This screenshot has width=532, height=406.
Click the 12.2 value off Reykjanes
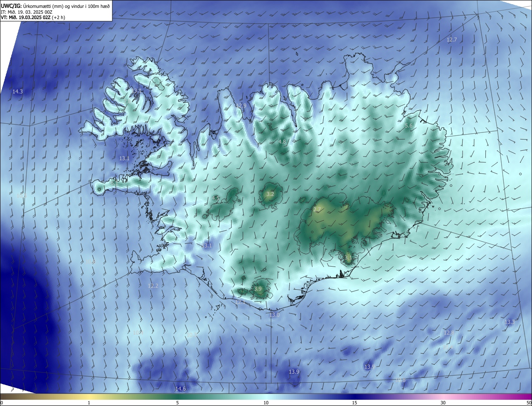(153, 286)
